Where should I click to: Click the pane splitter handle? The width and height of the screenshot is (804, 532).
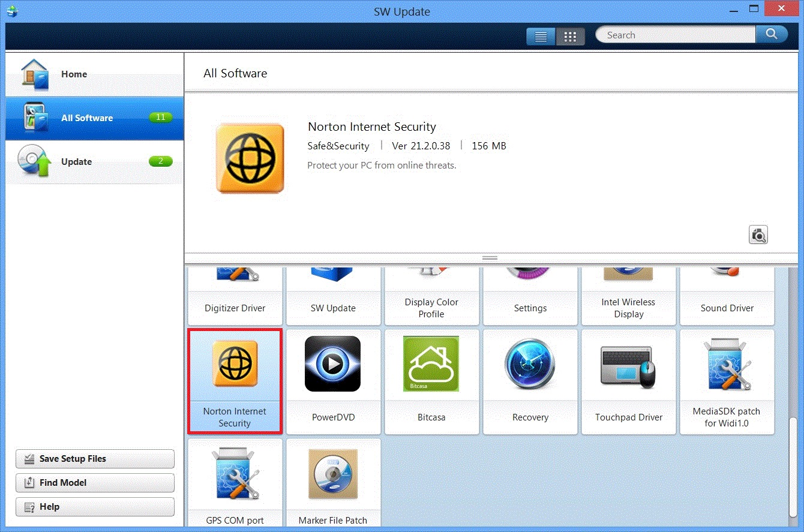490,258
